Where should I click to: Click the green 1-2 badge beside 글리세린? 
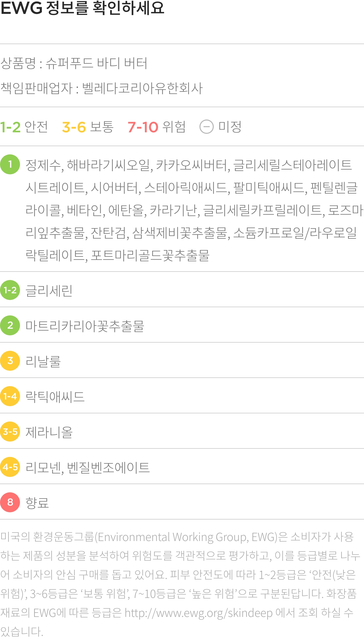(x=10, y=290)
